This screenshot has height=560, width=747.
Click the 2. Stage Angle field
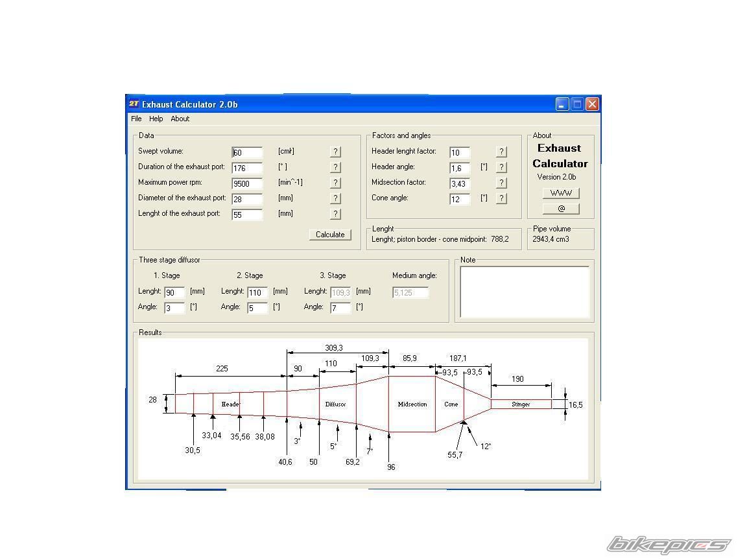click(257, 309)
